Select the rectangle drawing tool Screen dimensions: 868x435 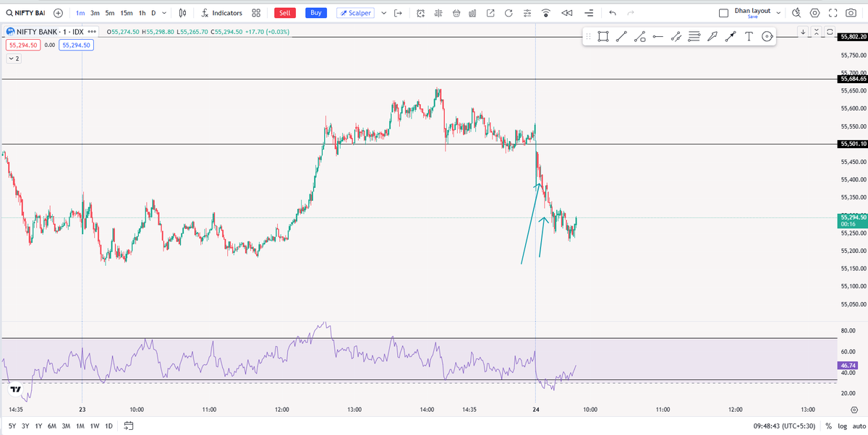pyautogui.click(x=603, y=36)
